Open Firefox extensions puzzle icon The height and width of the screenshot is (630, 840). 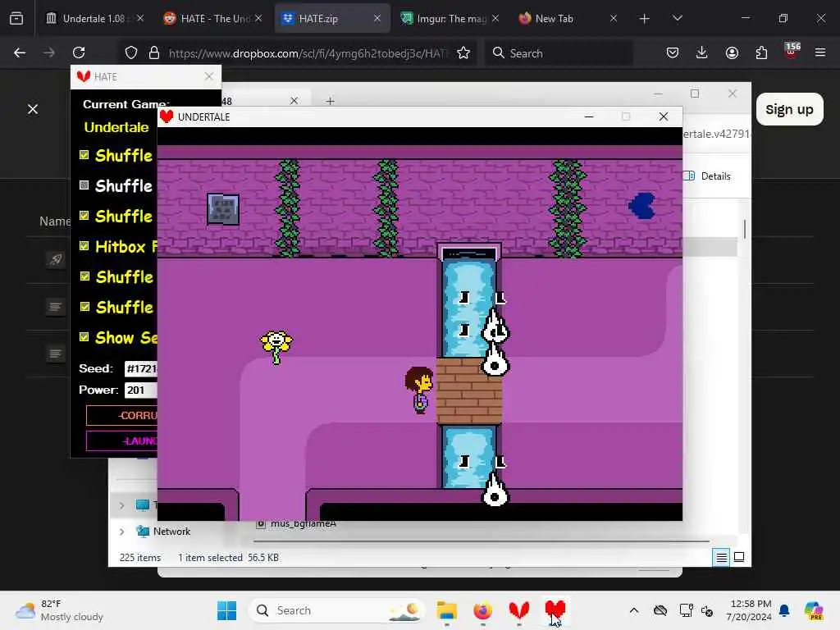pos(761,52)
